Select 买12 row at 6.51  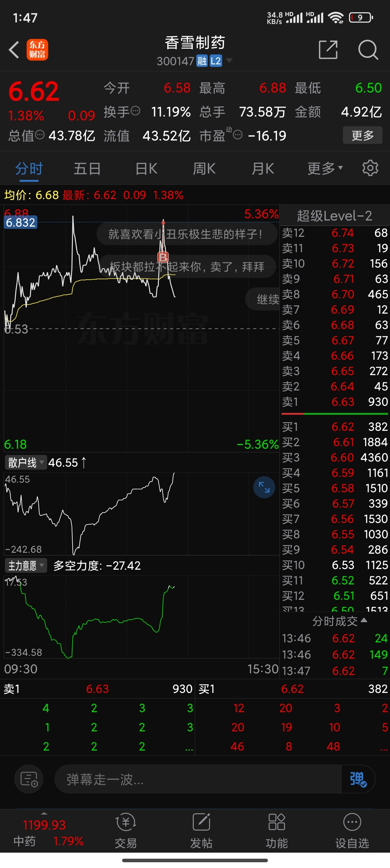(x=334, y=596)
